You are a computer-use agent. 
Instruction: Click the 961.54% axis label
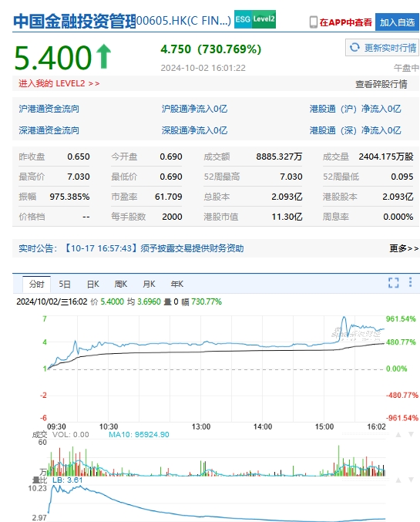click(x=401, y=319)
